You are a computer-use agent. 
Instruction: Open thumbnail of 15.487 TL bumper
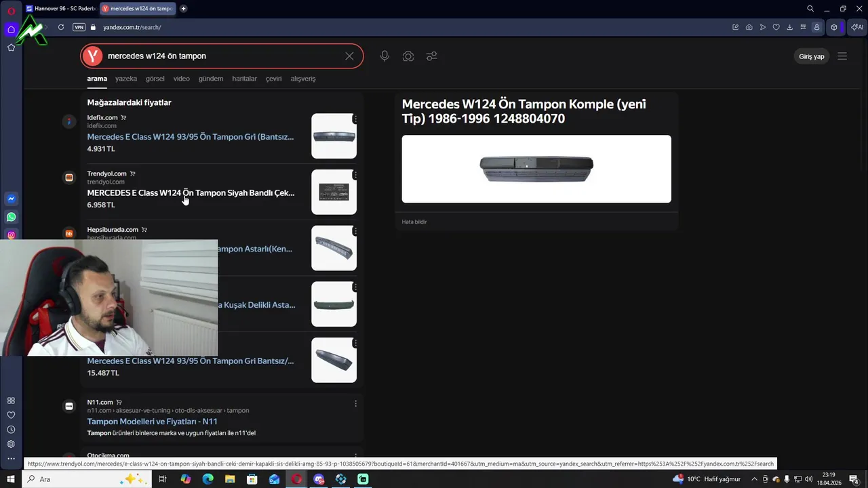334,360
